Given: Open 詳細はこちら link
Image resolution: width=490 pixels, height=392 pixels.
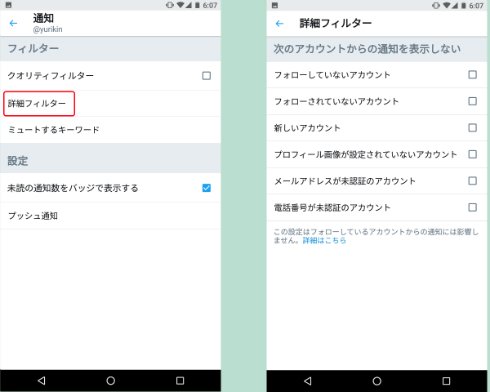Looking at the screenshot, I should point(324,240).
